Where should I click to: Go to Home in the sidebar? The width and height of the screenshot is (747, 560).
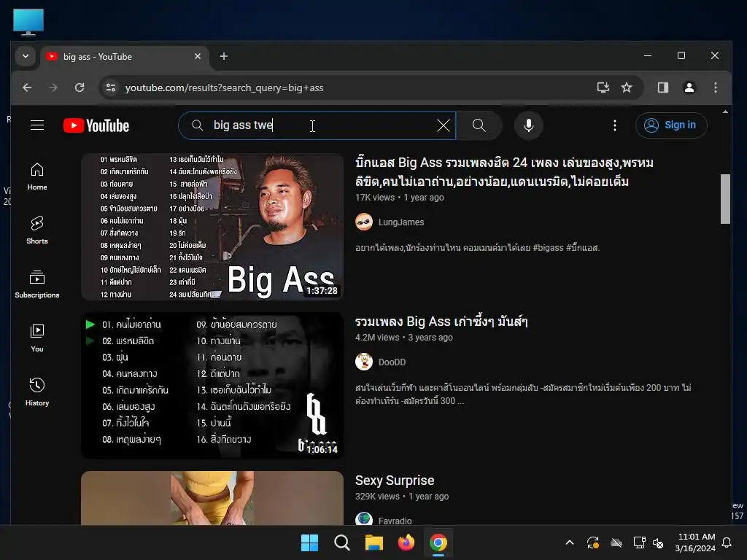tap(37, 176)
